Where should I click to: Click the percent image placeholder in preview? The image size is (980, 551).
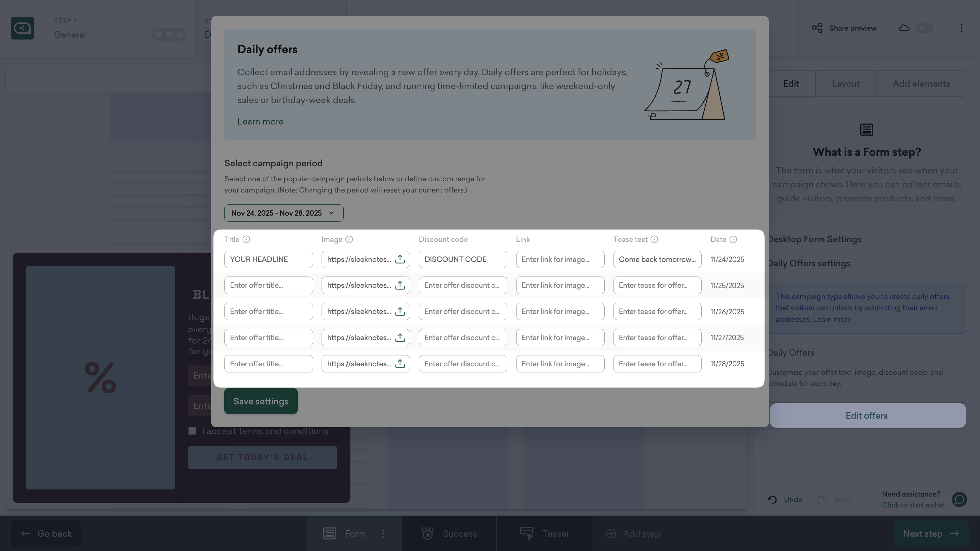click(100, 378)
